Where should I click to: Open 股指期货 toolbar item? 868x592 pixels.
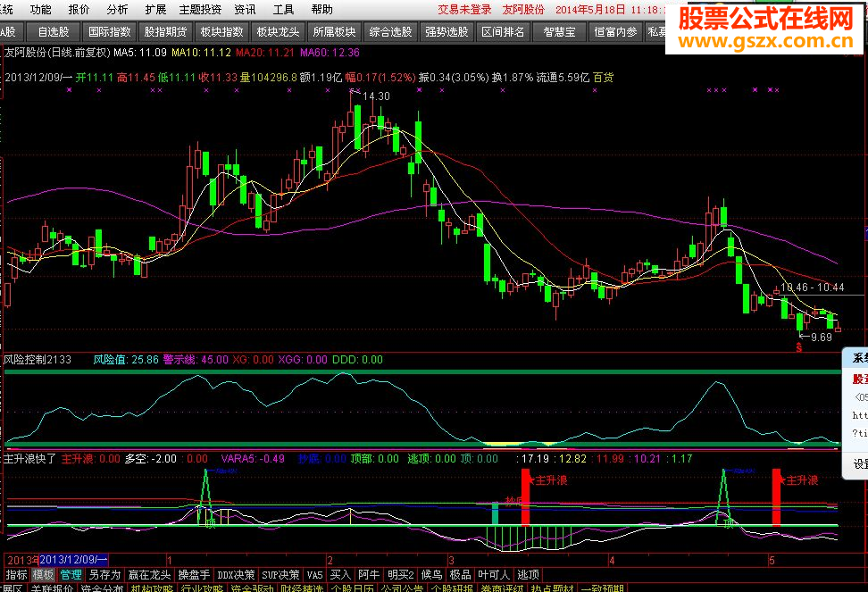tap(165, 32)
